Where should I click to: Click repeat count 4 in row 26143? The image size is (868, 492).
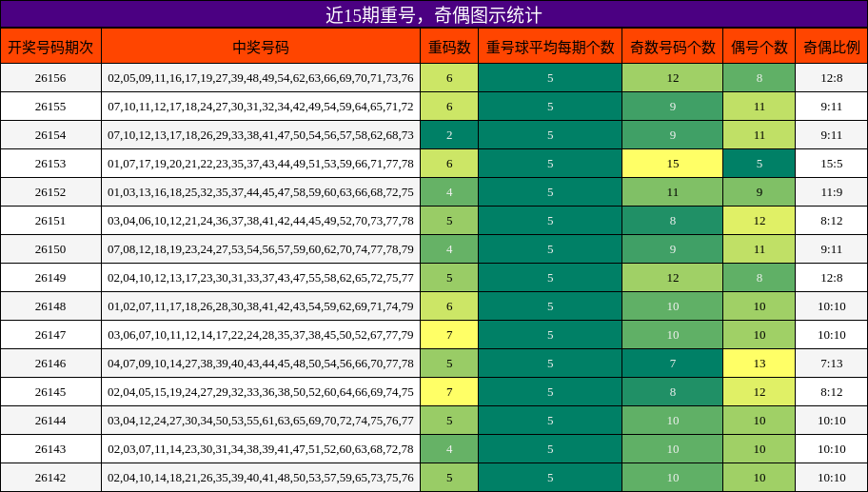[449, 449]
